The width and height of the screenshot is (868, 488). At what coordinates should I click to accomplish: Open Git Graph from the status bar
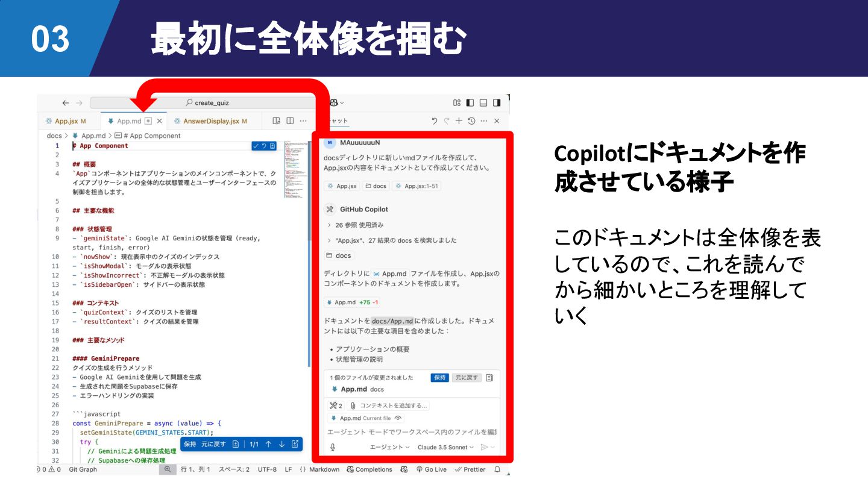coord(83,469)
